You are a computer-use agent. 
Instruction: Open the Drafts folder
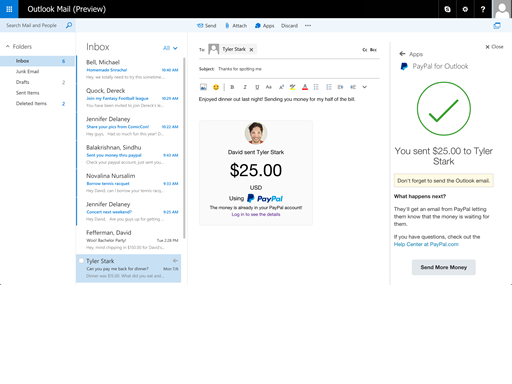coord(37,82)
